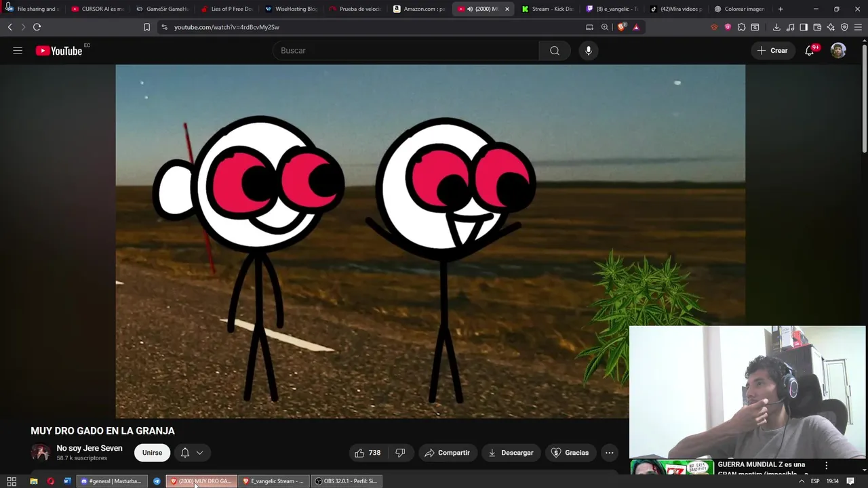Open Telegram from the taskbar
Screen dimensions: 868x488
(157, 481)
